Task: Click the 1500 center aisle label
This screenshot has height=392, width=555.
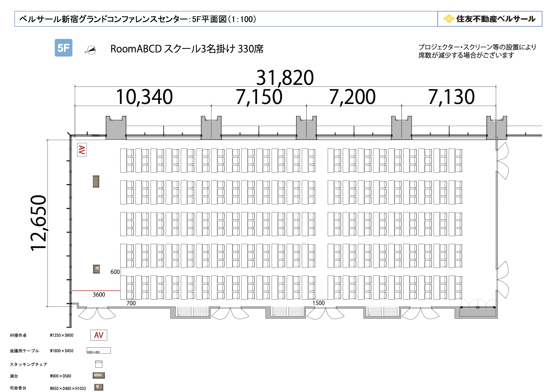Action: pos(318,303)
